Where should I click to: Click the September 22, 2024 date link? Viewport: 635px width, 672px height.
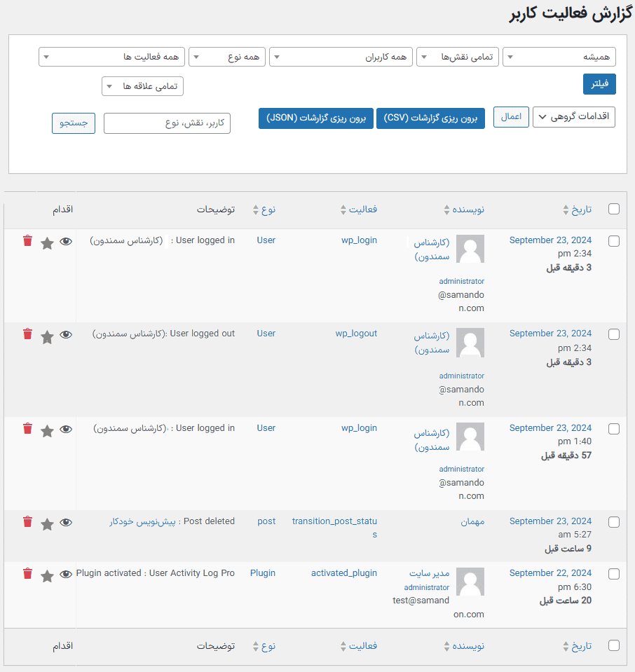click(550, 573)
